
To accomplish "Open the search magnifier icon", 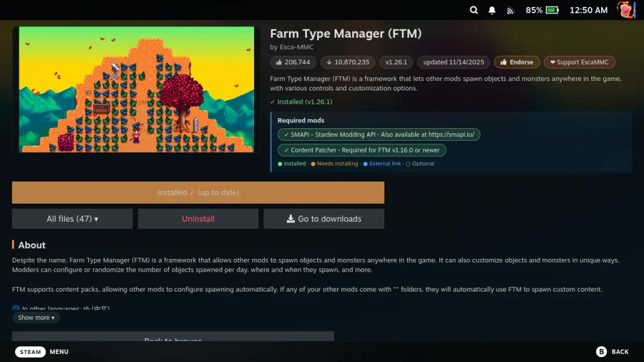I will pyautogui.click(x=474, y=10).
